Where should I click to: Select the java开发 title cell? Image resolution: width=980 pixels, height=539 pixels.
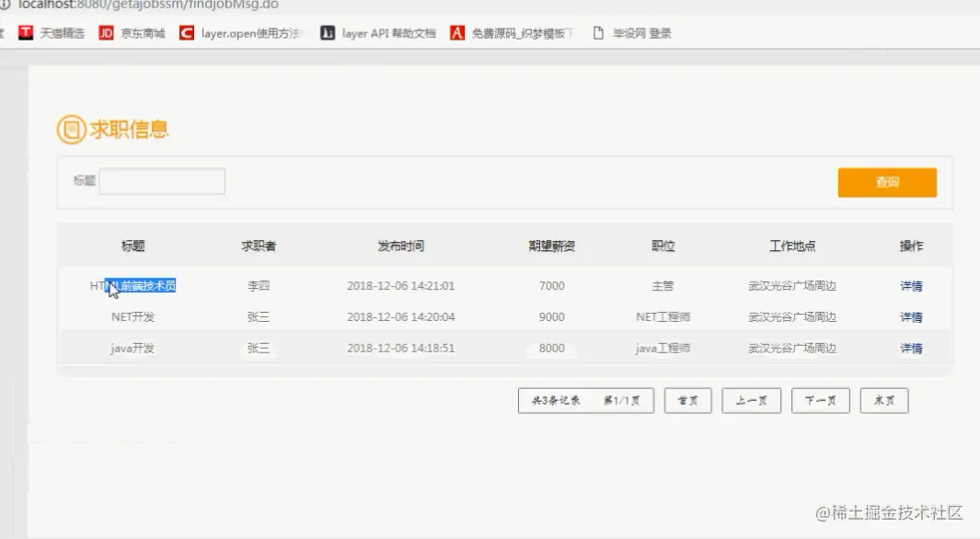(x=133, y=349)
